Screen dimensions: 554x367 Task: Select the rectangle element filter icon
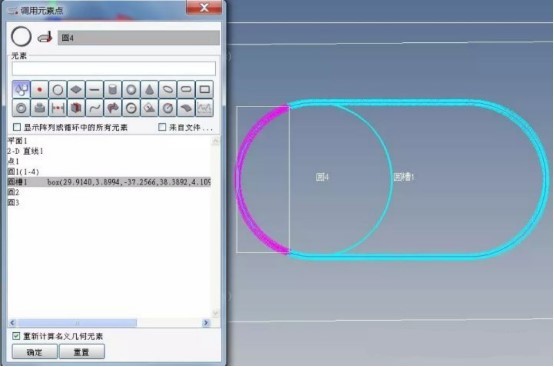[205, 89]
